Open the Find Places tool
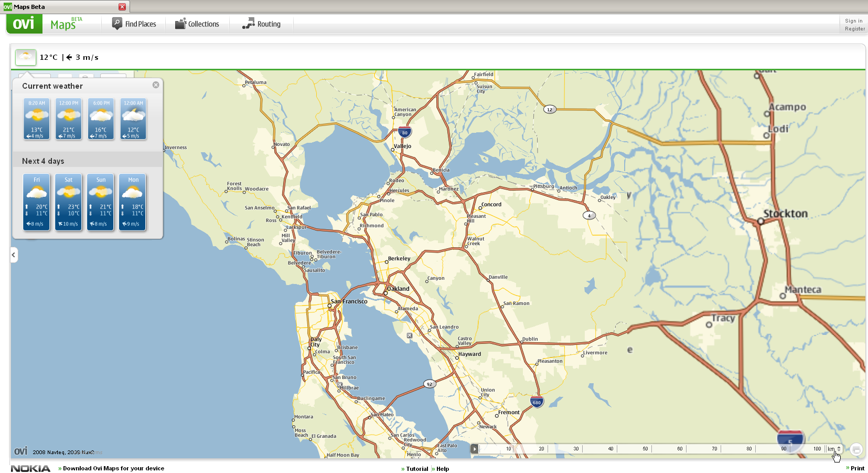Image resolution: width=868 pixels, height=473 pixels. [134, 24]
